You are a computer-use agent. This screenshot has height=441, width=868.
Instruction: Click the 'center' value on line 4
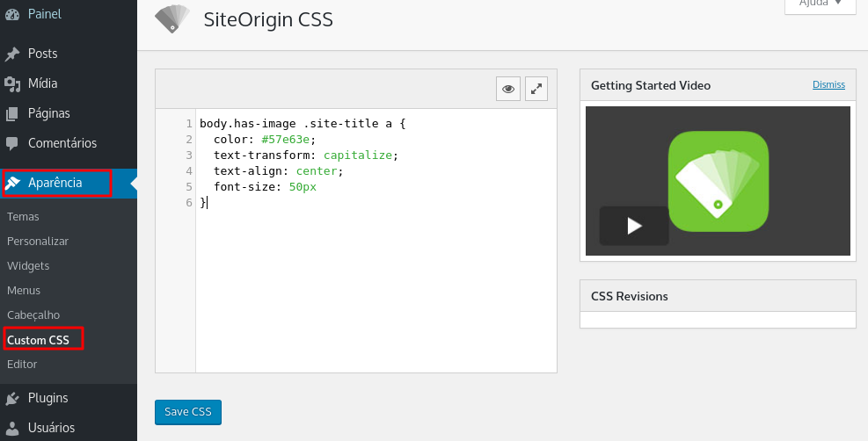[x=317, y=171]
